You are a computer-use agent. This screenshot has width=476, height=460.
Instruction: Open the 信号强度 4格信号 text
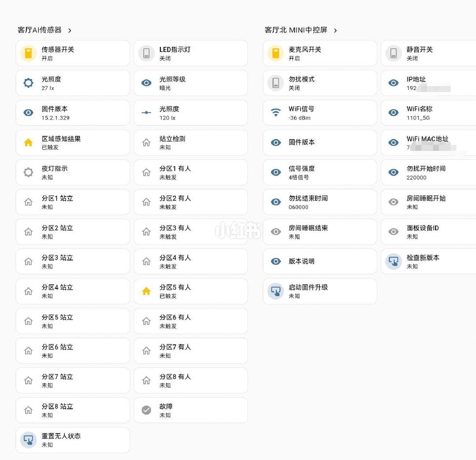pyautogui.click(x=302, y=172)
